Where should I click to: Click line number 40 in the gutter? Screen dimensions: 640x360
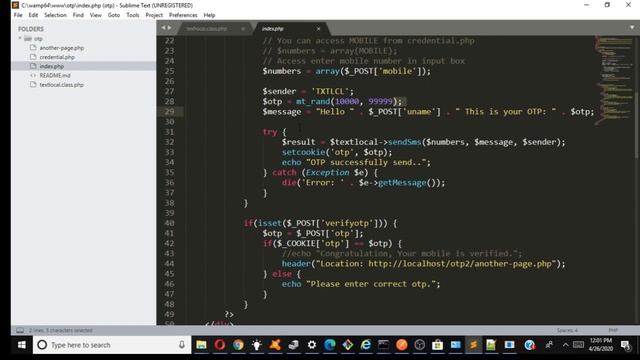pos(169,223)
